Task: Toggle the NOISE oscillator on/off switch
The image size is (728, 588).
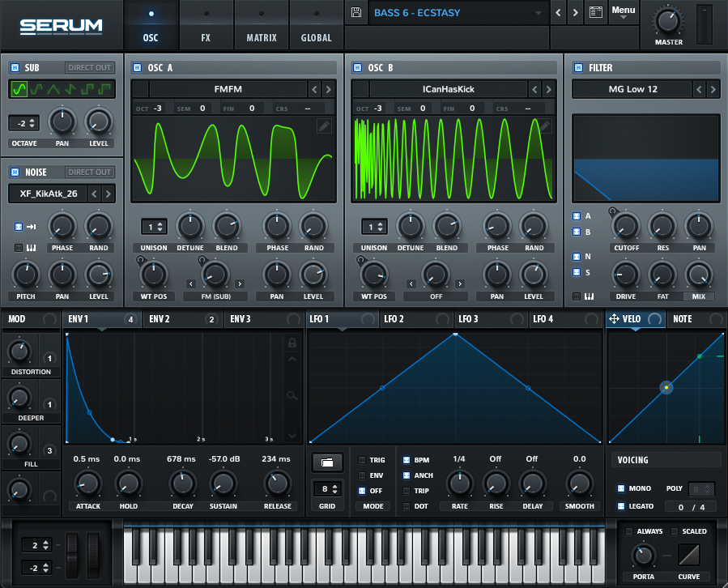Action: point(15,173)
